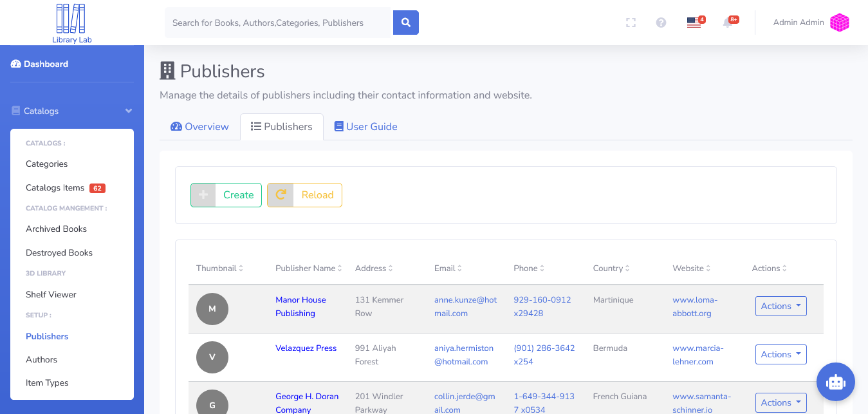868x414 pixels.
Task: Click the search input field
Action: pyautogui.click(x=277, y=22)
